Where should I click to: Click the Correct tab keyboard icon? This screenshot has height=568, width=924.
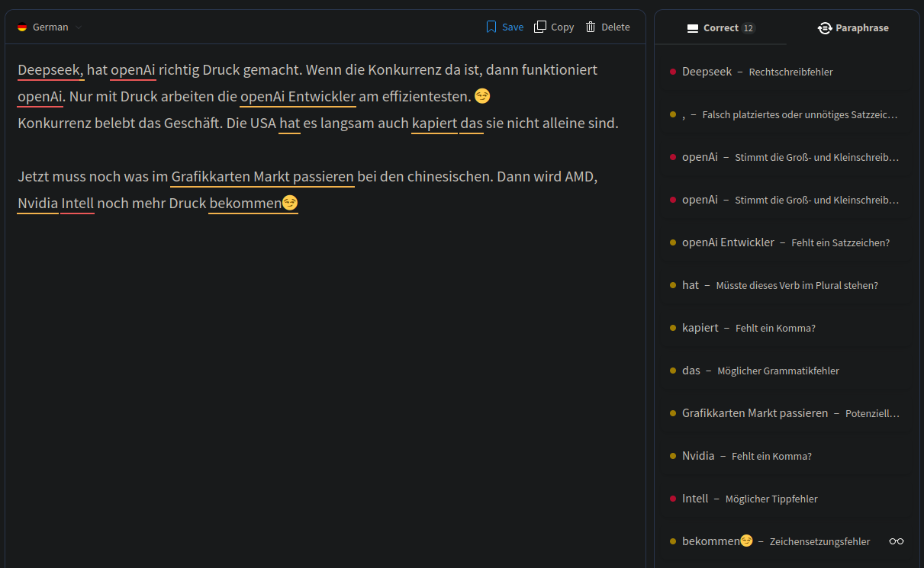693,28
